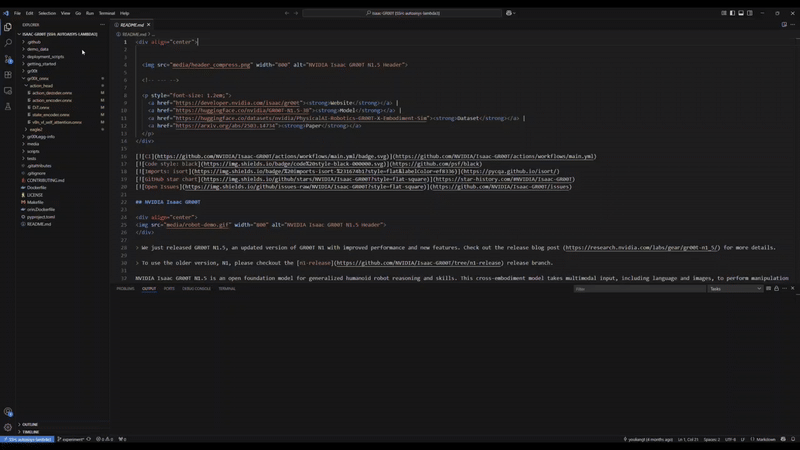Open pyproject.toml in explorer
The height and width of the screenshot is (450, 800).
(41, 217)
